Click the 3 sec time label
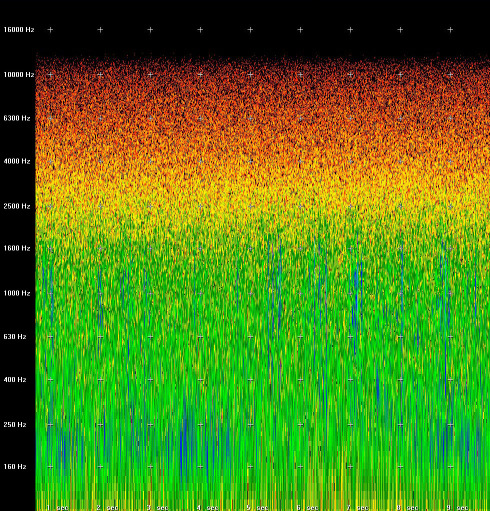Viewport: 490px width, 511px height. [157, 508]
